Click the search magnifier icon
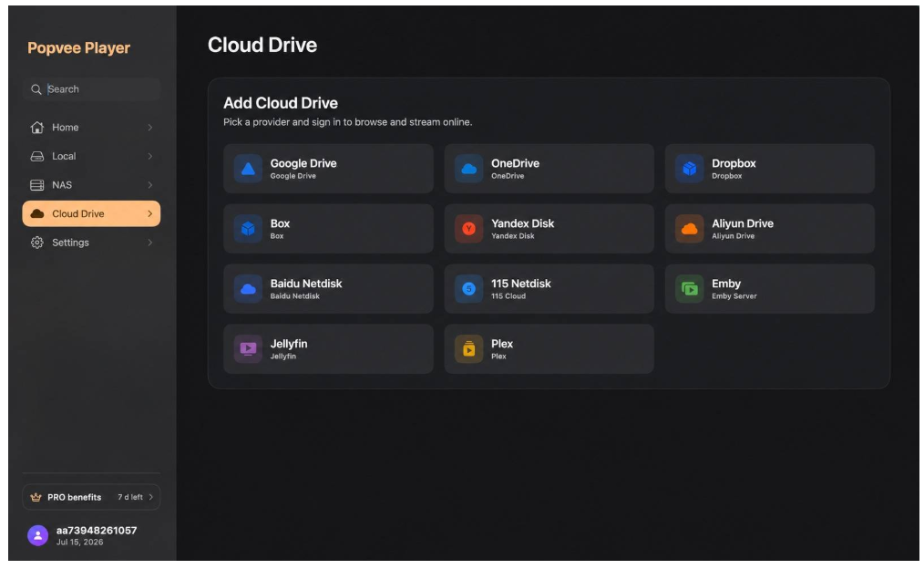Image resolution: width=924 pixels, height=569 pixels. click(36, 89)
